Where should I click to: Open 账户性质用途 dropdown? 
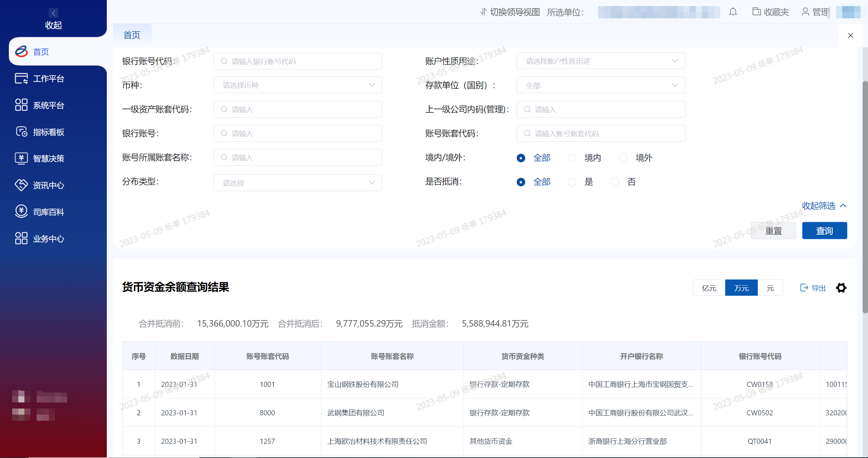[x=601, y=61]
